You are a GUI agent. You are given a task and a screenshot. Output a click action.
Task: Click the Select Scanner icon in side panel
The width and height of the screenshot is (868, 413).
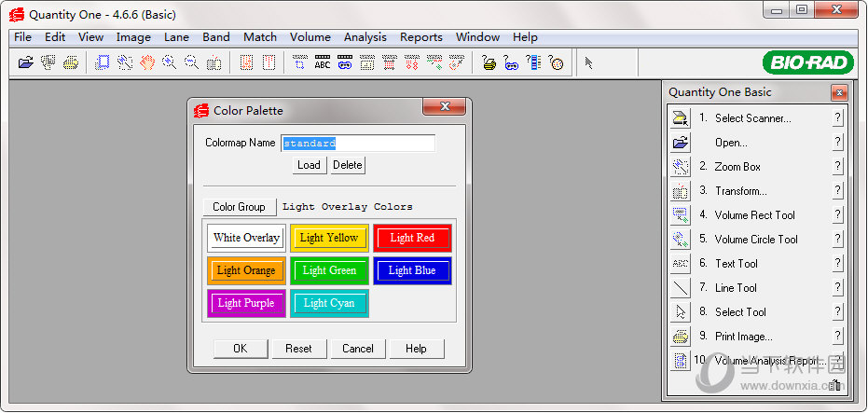681,117
